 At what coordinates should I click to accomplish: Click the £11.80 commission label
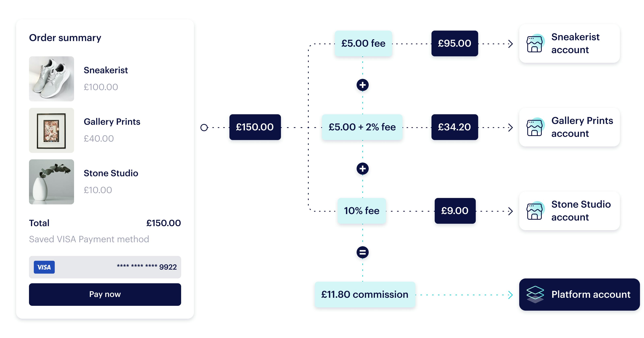click(x=365, y=294)
